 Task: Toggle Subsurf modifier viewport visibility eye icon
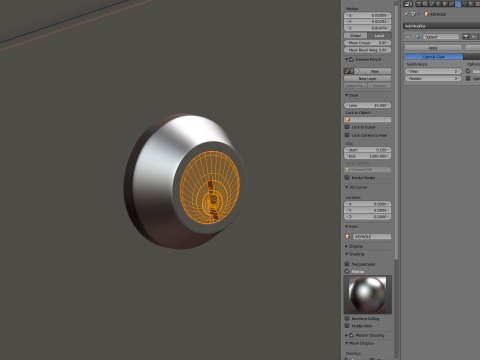click(x=474, y=37)
